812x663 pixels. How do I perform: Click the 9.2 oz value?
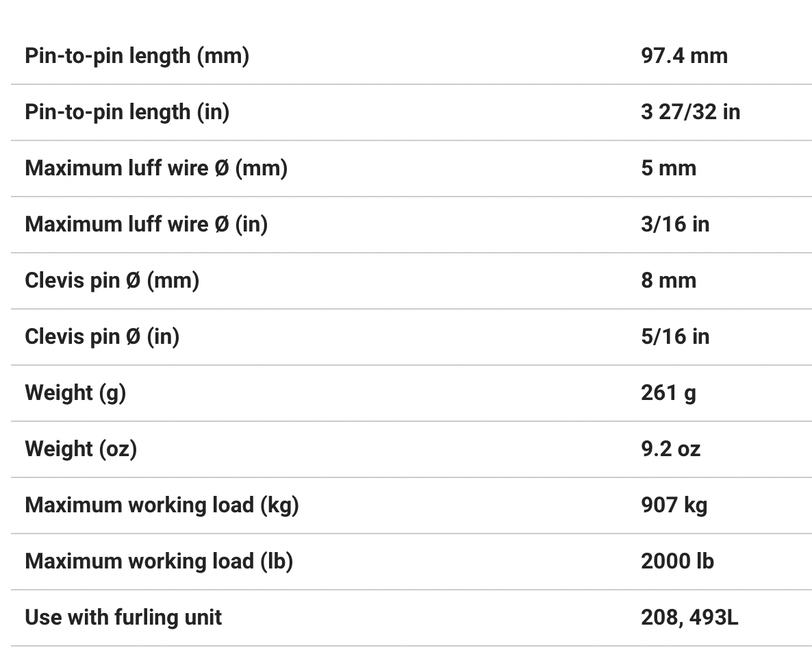[670, 449]
